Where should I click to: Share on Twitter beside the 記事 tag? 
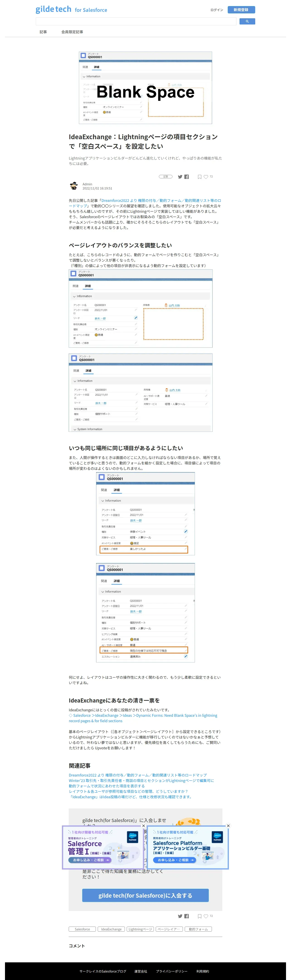pos(180,177)
